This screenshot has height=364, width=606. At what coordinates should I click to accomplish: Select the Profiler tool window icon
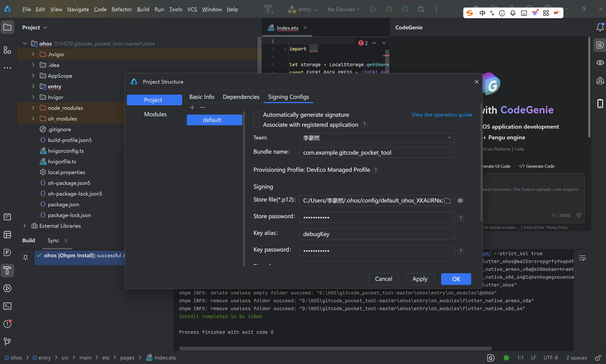[x=7, y=252]
